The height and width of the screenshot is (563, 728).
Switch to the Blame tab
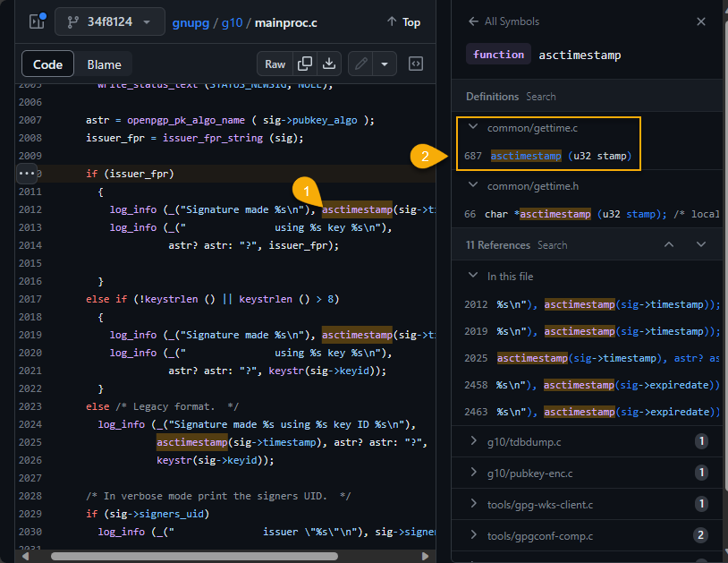coord(105,64)
